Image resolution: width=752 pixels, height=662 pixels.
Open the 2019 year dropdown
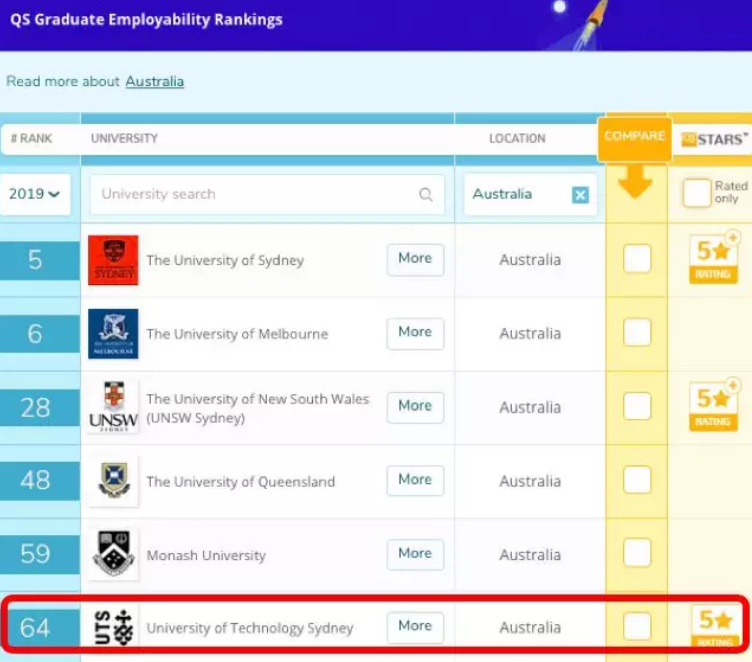pyautogui.click(x=35, y=194)
